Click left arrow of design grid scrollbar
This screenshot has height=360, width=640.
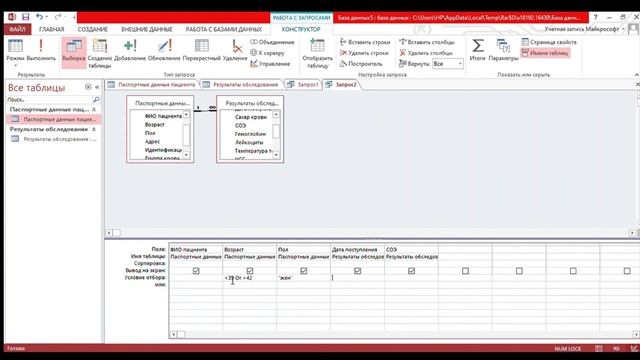click(x=173, y=334)
